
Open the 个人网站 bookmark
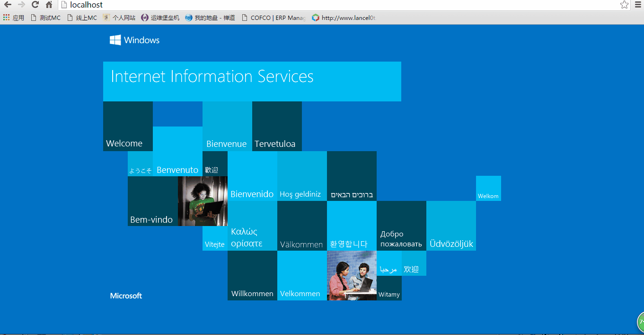tap(119, 18)
